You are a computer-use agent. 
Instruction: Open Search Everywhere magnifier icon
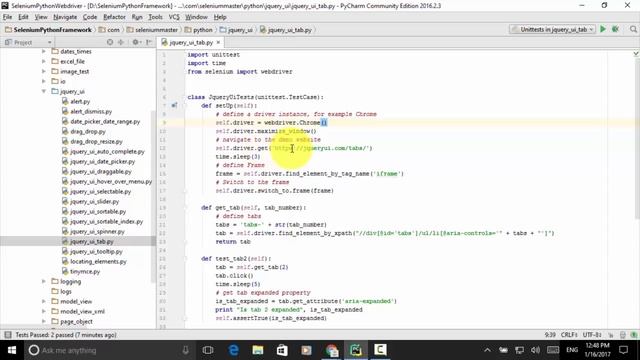pyautogui.click(x=633, y=29)
